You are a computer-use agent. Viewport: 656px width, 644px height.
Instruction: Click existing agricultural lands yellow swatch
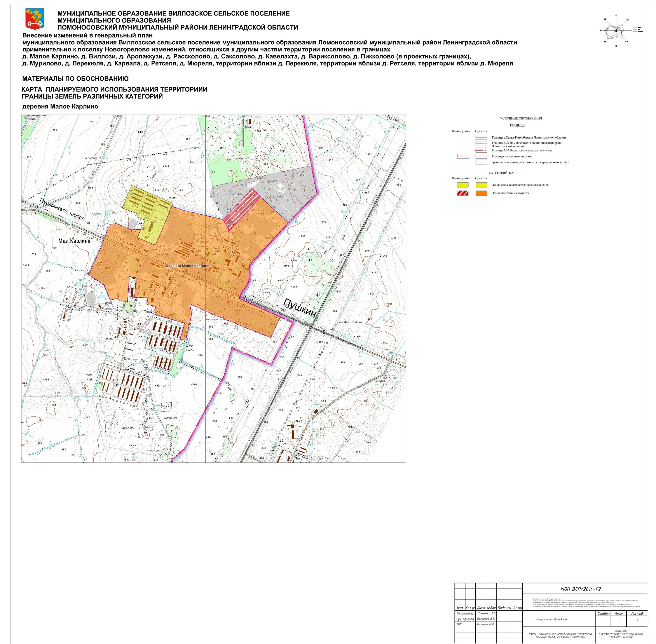click(x=481, y=185)
